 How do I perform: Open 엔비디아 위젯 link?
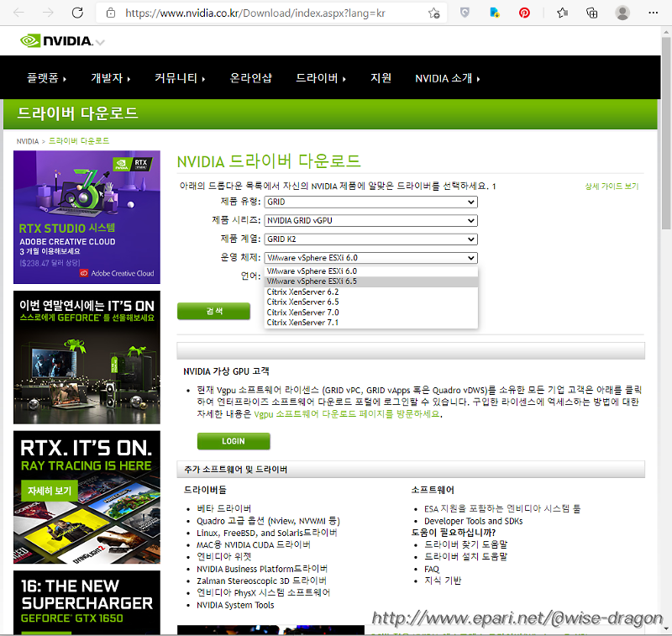click(223, 557)
